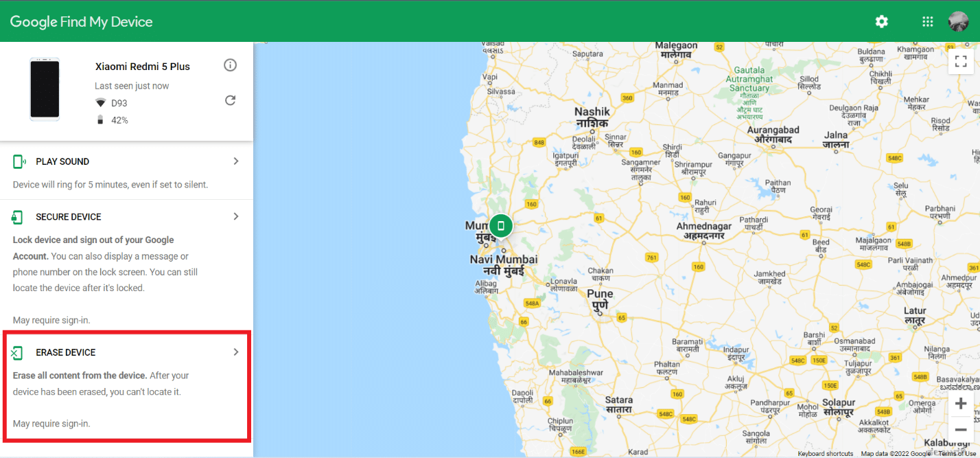Click the green device marker on map

pos(501,225)
